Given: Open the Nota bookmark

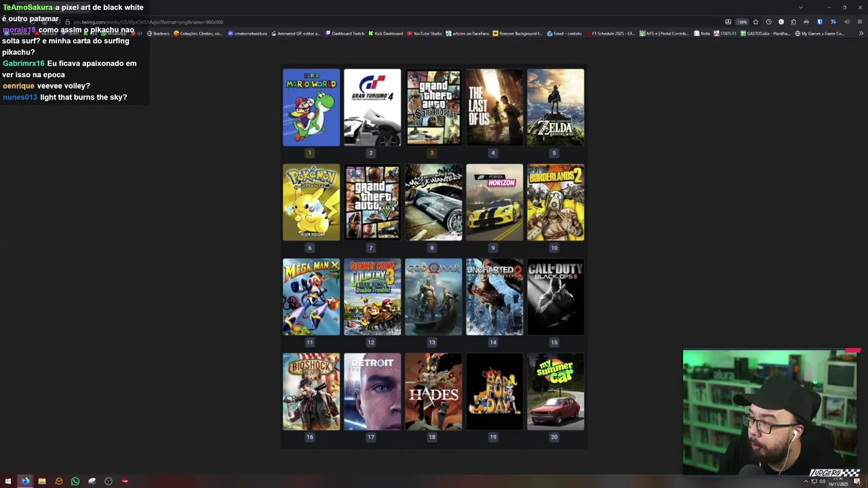Looking at the screenshot, I should [x=702, y=33].
